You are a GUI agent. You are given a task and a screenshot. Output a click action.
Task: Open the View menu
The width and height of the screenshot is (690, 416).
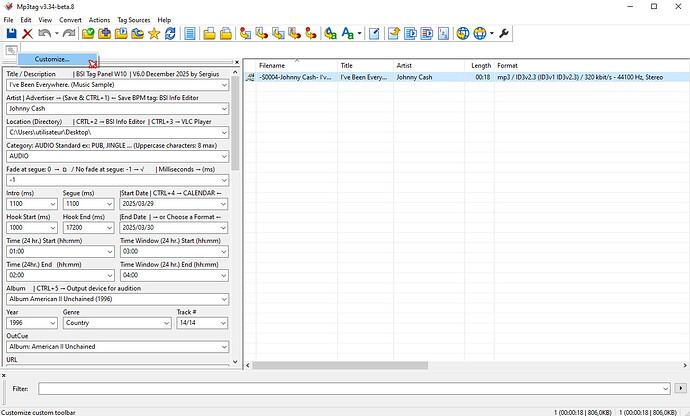coord(45,20)
